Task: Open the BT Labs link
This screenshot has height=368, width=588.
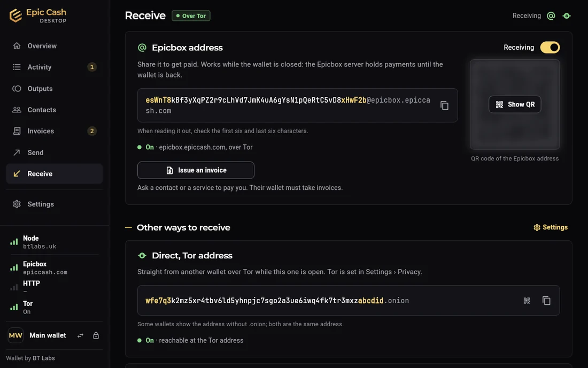Action: (x=43, y=358)
